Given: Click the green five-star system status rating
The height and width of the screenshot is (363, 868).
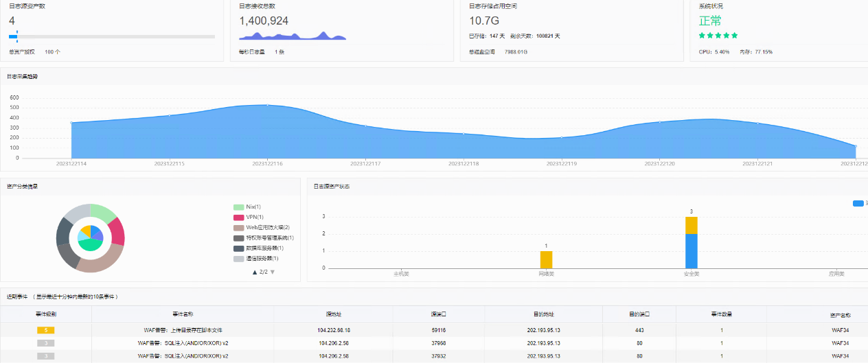Looking at the screenshot, I should (718, 35).
